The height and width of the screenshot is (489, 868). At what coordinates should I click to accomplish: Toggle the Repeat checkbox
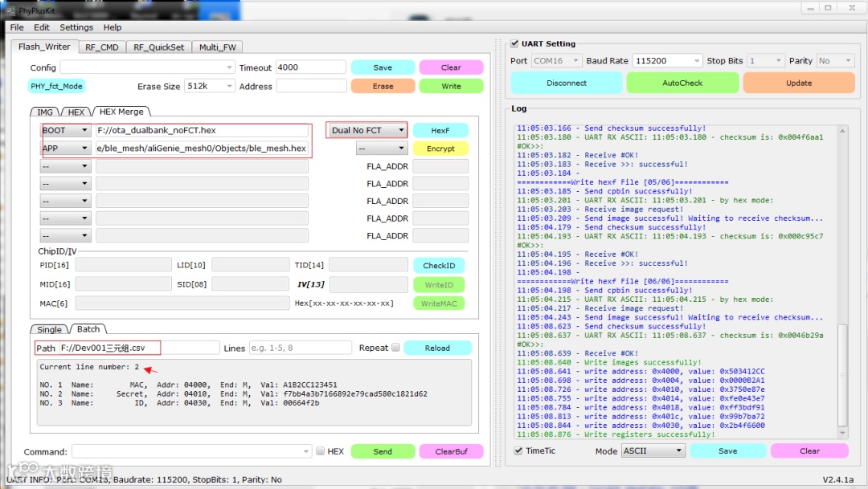pyautogui.click(x=395, y=348)
